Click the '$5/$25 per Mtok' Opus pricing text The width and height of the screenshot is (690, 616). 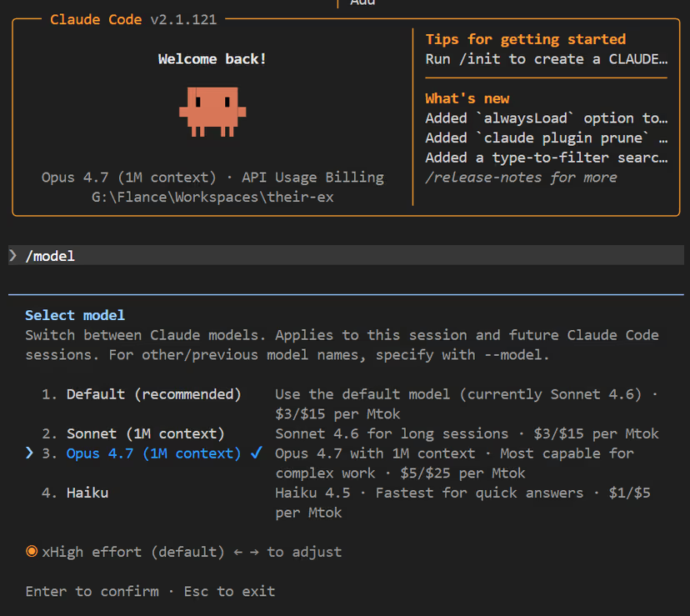pos(462,473)
